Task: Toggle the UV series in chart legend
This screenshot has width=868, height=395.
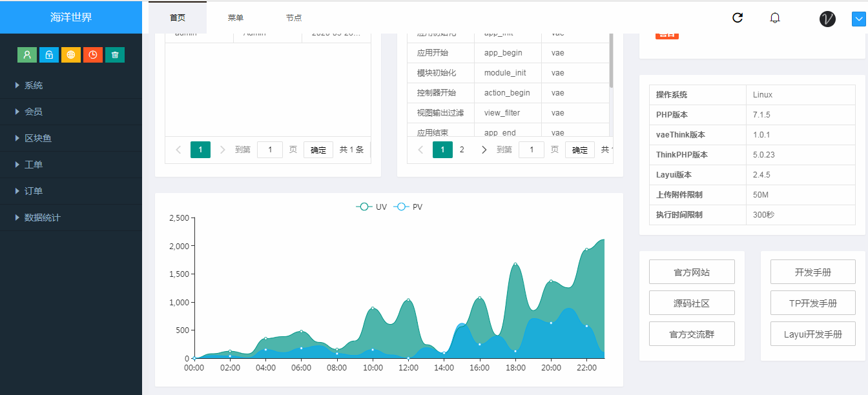Action: [x=372, y=207]
